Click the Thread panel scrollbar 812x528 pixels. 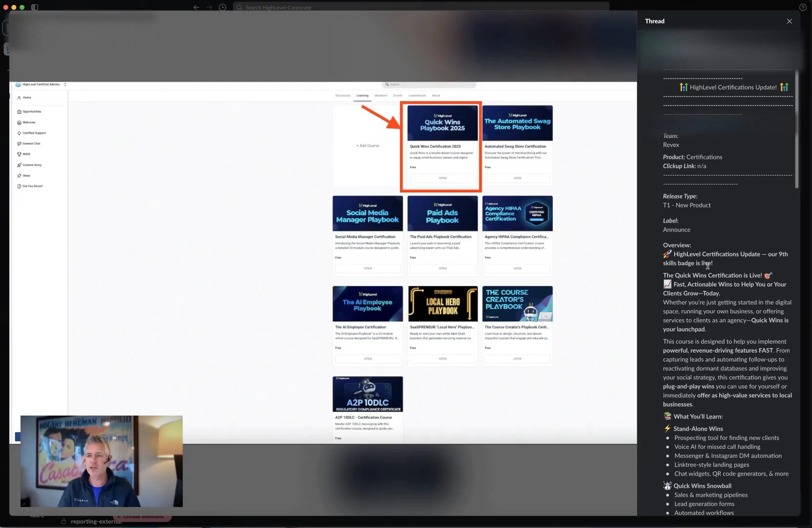(x=796, y=129)
